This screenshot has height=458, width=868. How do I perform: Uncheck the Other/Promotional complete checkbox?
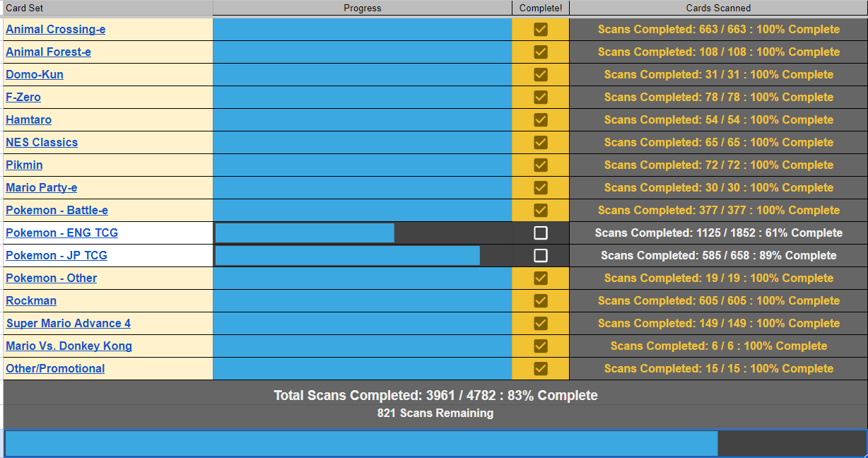click(541, 368)
